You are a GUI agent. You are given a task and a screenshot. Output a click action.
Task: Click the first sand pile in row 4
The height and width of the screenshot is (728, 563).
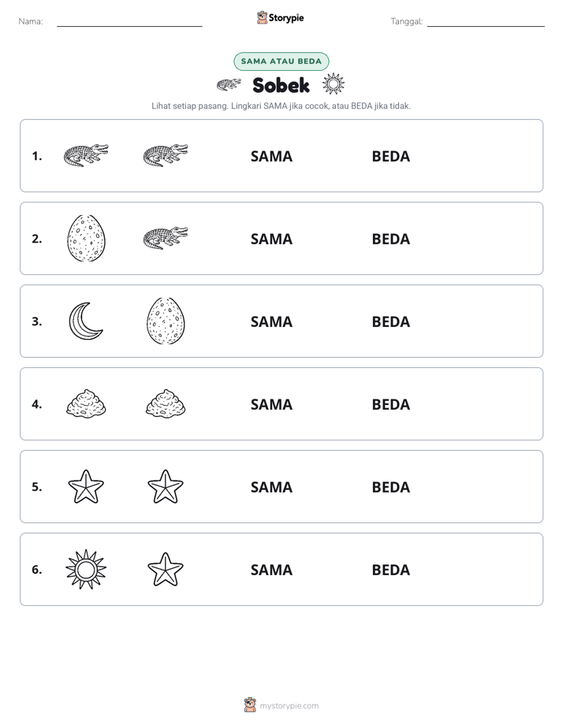(x=86, y=403)
